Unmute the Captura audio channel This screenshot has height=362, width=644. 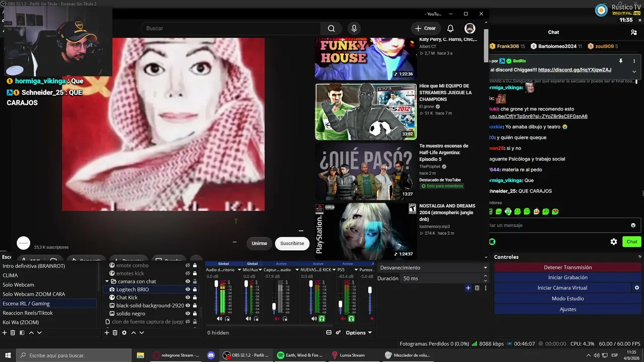tap(277, 319)
